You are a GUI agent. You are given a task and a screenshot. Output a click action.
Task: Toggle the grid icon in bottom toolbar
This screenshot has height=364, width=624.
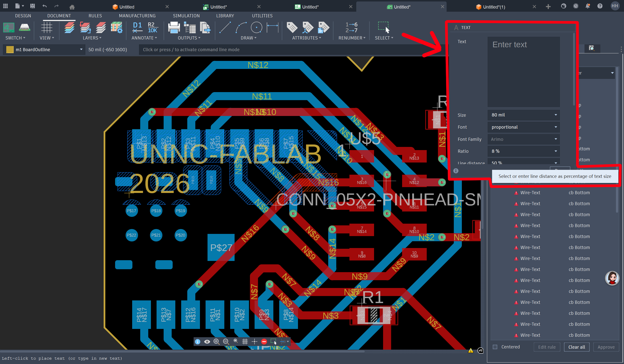pyautogui.click(x=245, y=342)
